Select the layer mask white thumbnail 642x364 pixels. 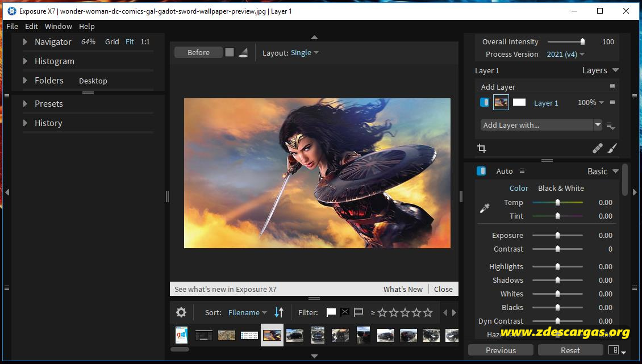click(x=519, y=102)
